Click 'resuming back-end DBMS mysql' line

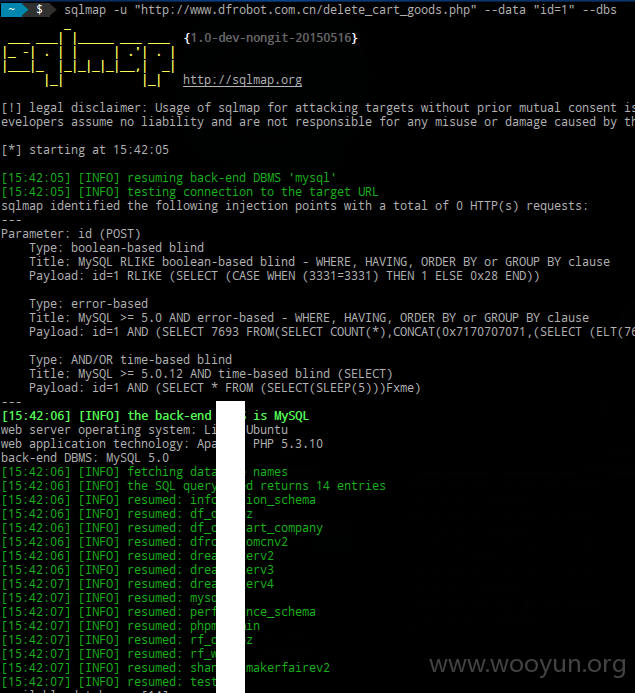[169, 178]
